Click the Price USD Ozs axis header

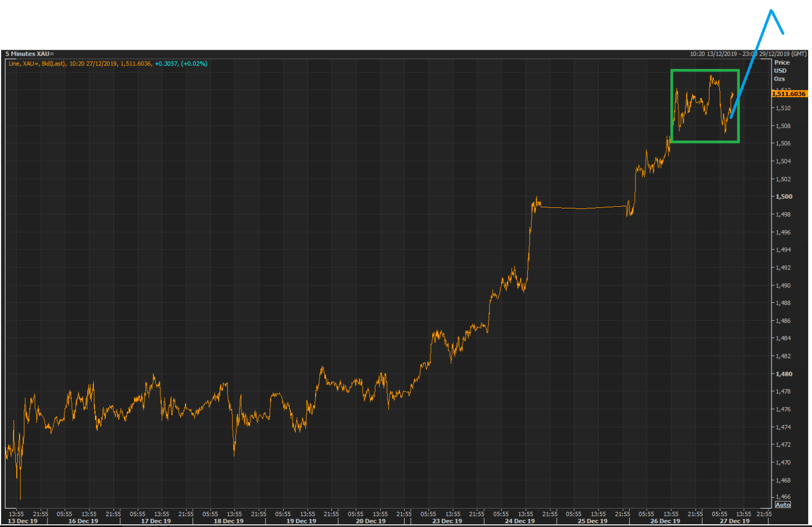781,71
